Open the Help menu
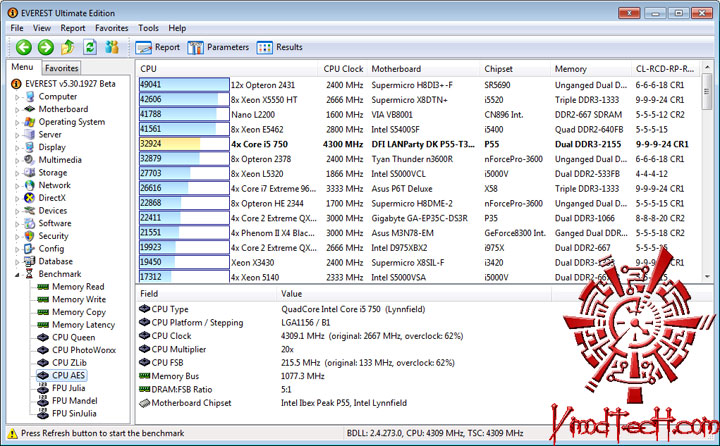 point(177,28)
